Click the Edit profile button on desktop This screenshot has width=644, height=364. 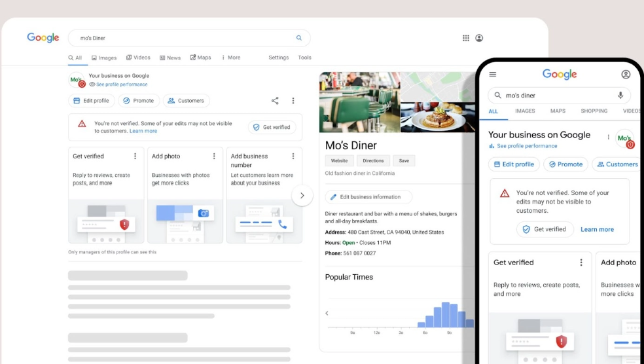click(x=92, y=101)
